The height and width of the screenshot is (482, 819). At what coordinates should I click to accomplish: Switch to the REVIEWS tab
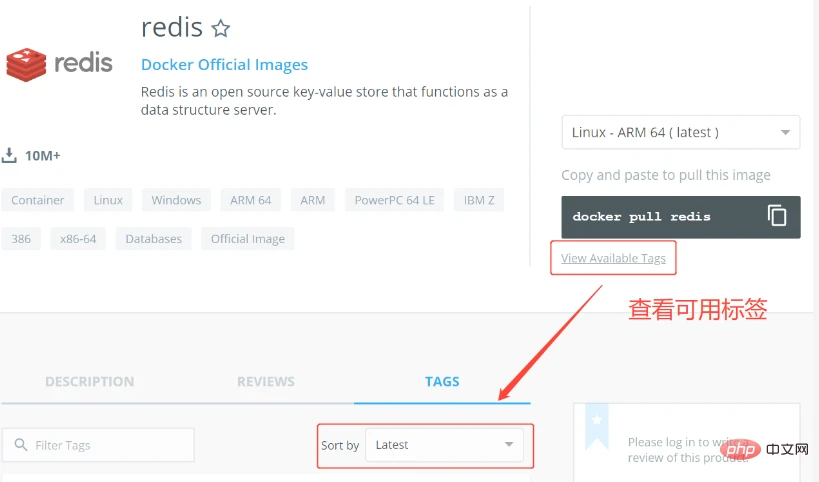click(x=266, y=382)
